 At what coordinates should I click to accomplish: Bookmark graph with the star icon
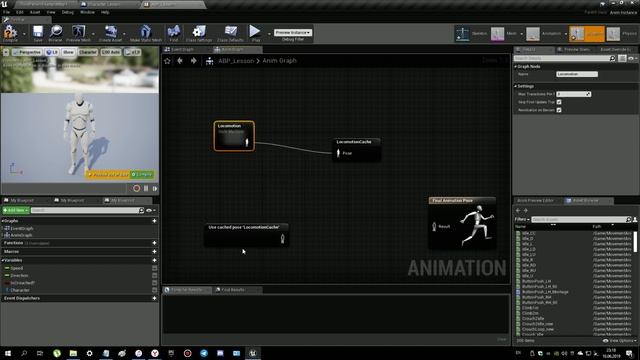167,61
